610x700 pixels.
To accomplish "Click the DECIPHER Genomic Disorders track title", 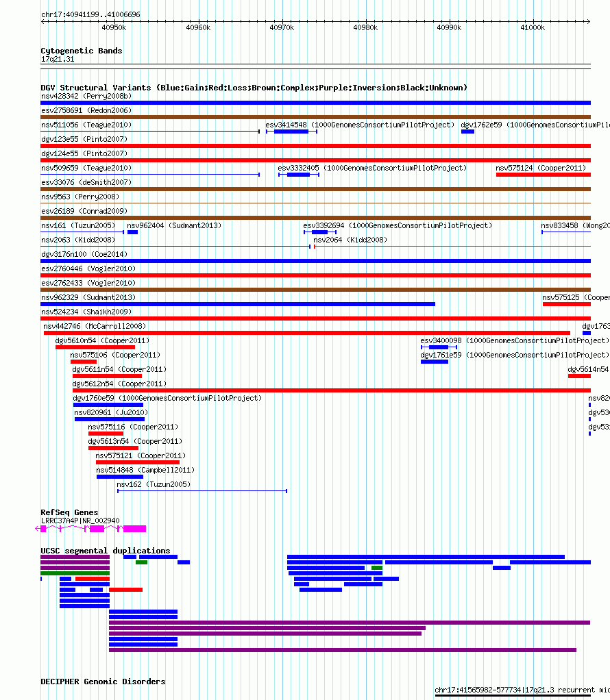I will [103, 682].
